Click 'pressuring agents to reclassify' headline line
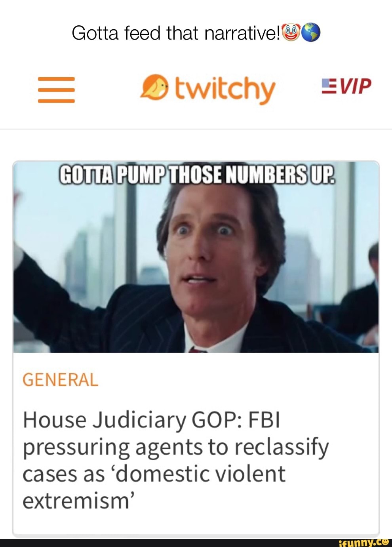392x547 pixels. (175, 447)
